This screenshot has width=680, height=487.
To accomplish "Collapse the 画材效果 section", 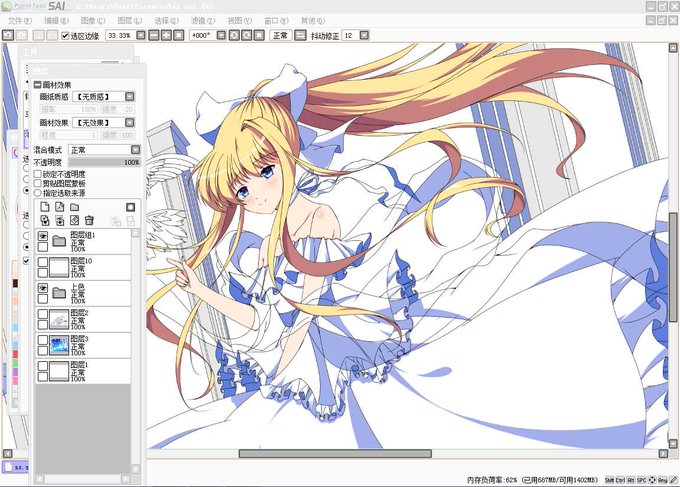I will [38, 85].
